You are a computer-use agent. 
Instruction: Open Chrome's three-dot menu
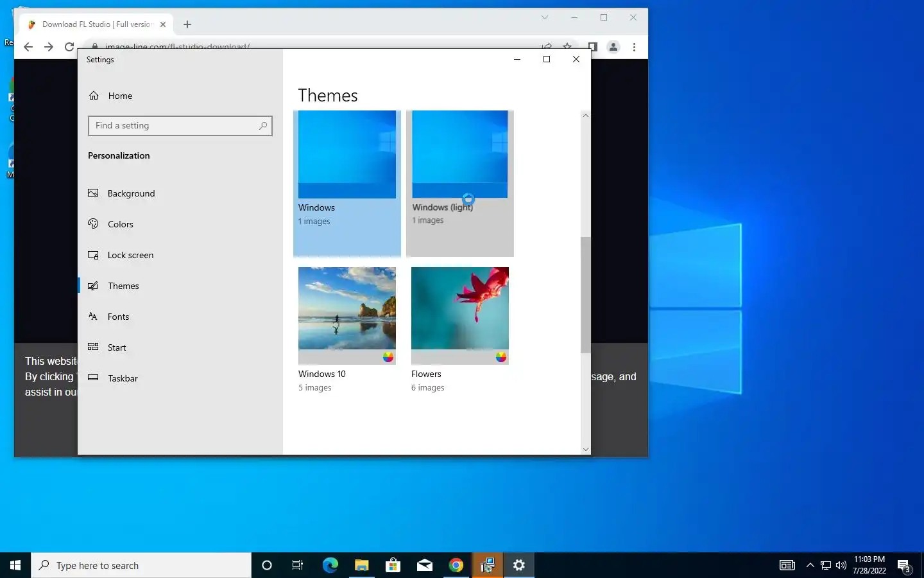point(634,47)
